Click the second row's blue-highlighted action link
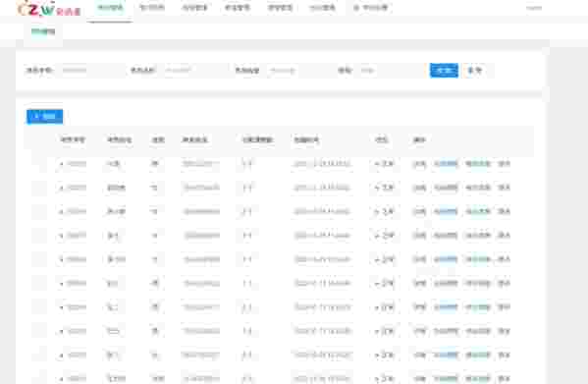The image size is (588, 384). [446, 188]
